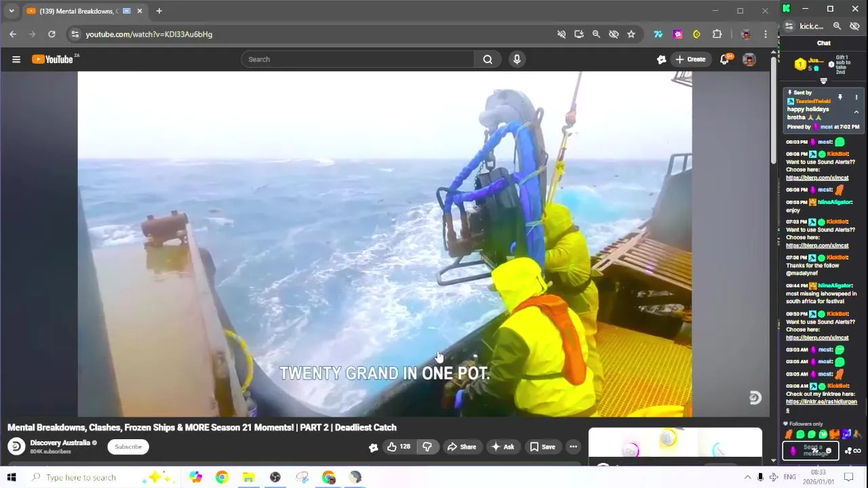Like the video with 128 likes
This screenshot has width=868, height=488.
(x=398, y=447)
